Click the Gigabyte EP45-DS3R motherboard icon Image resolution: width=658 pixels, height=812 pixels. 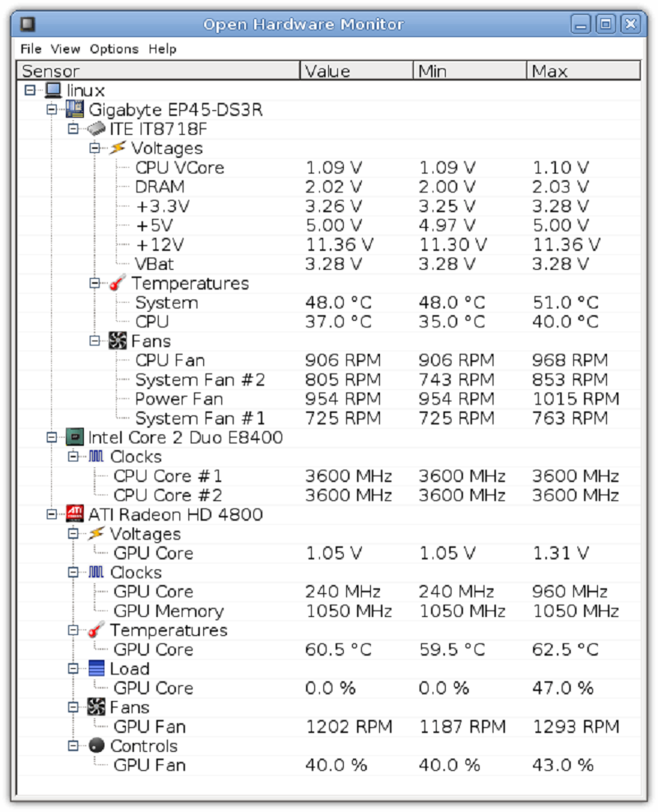[75, 109]
